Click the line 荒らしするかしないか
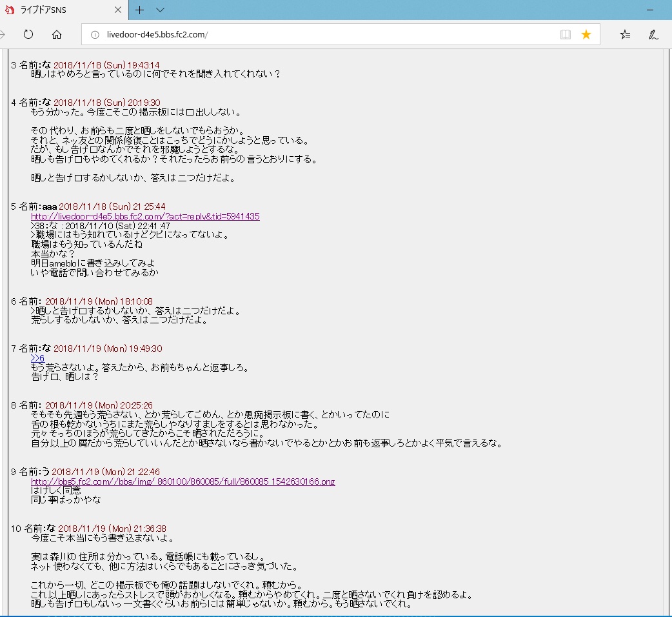This screenshot has width=672, height=617. coord(119,320)
